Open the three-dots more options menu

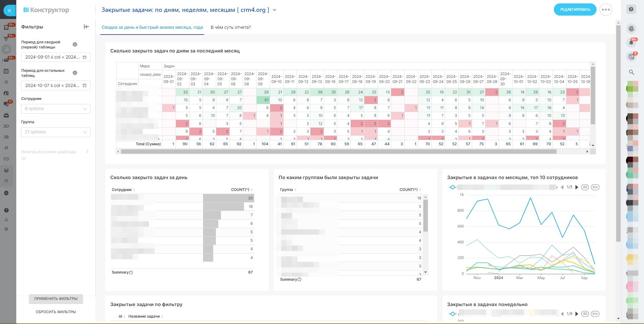click(606, 9)
